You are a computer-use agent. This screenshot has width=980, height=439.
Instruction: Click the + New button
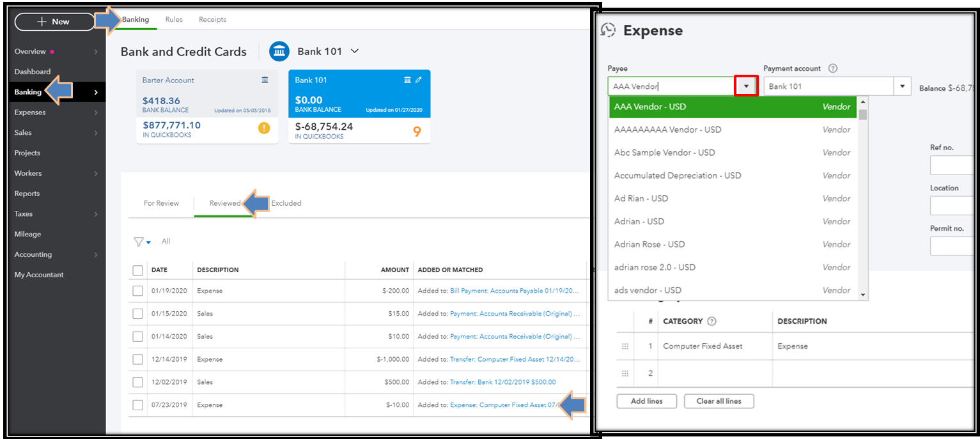click(54, 22)
